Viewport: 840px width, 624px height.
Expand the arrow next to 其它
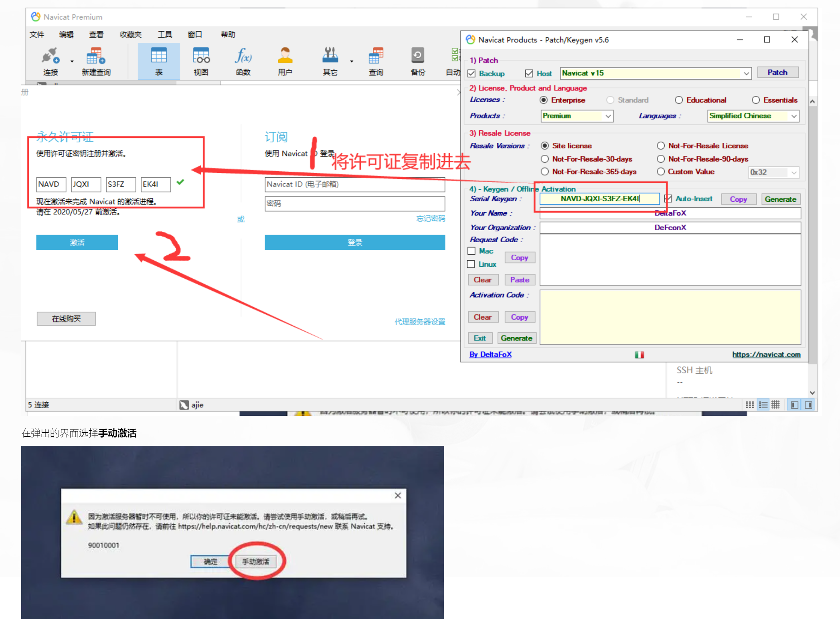(x=352, y=61)
